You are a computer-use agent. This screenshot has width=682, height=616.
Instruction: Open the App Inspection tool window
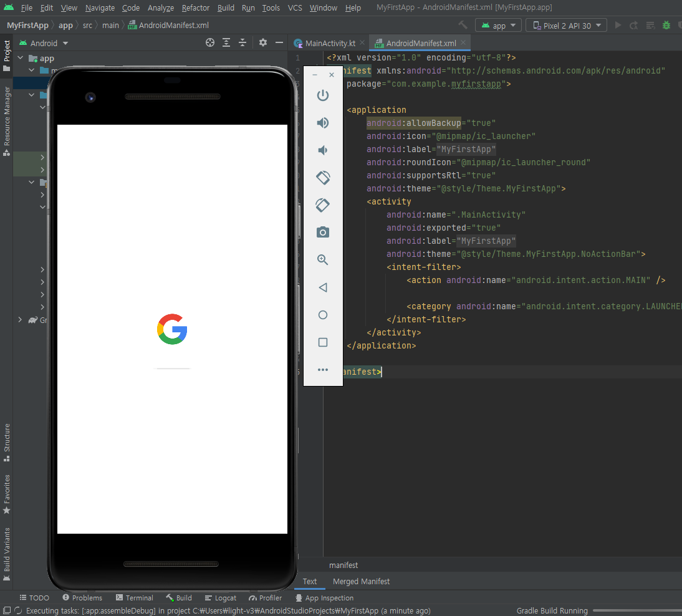324,598
